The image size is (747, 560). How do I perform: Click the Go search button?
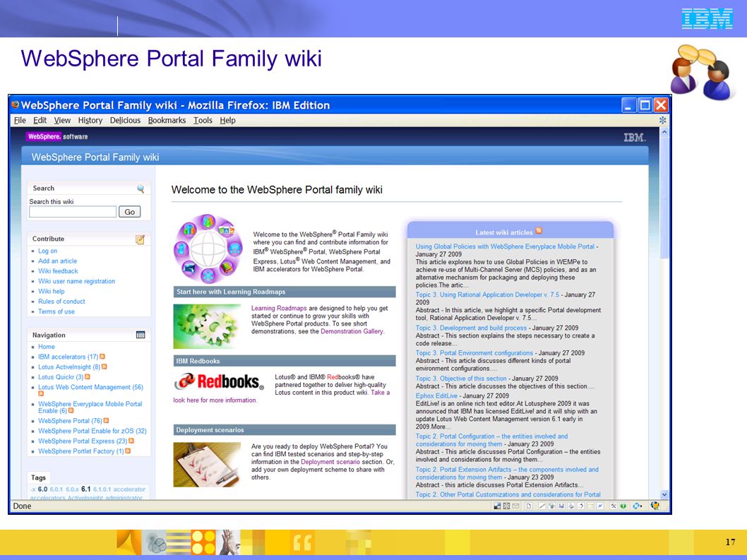pos(130,212)
